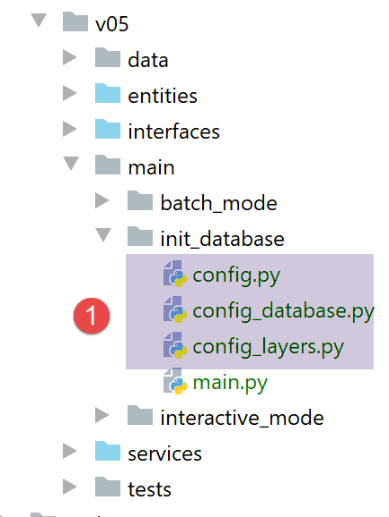Expand the services folder arrow
Image resolution: width=389 pixels, height=517 pixels.
click(x=70, y=451)
